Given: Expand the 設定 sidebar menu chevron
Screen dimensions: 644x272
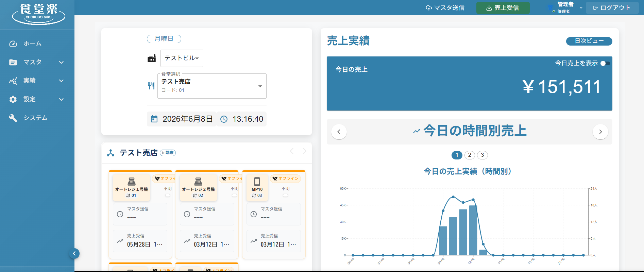Looking at the screenshot, I should click(x=62, y=100).
